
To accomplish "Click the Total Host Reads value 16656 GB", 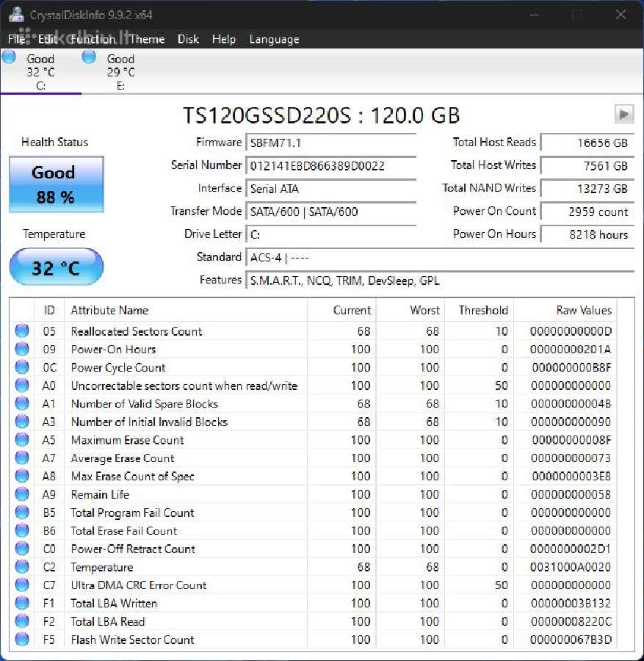I will [x=587, y=143].
